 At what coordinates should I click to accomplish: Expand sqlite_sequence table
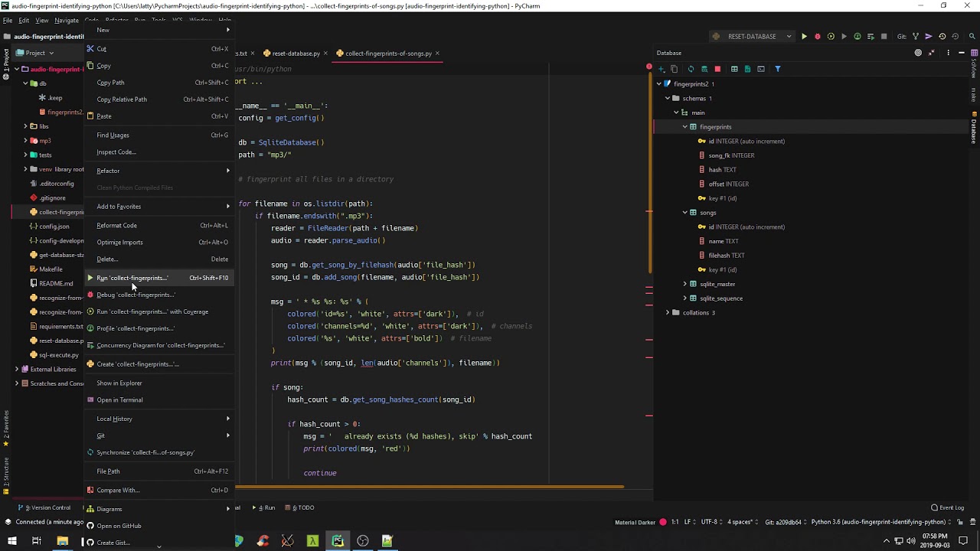(x=684, y=298)
